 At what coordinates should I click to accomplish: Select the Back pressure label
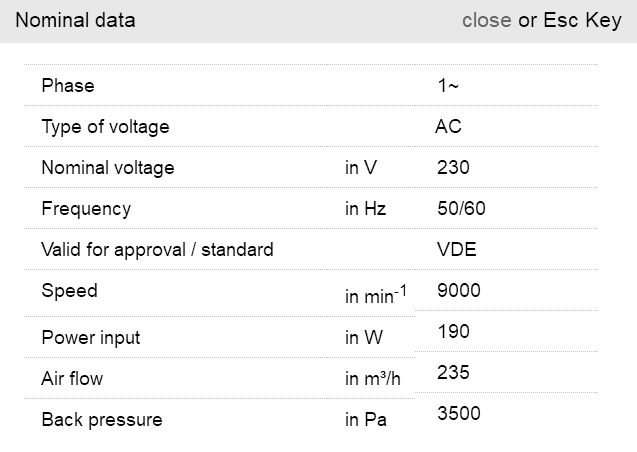pyautogui.click(x=101, y=420)
